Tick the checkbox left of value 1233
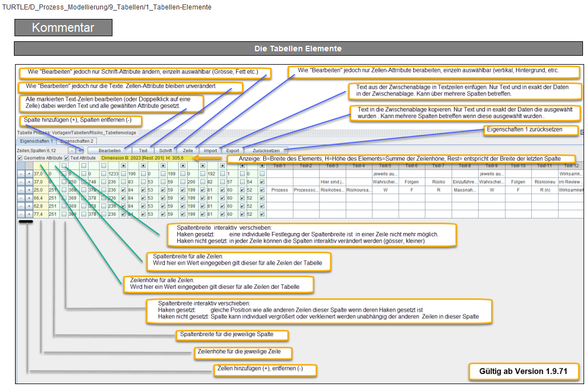This screenshot has width=588, height=388. pyautogui.click(x=104, y=174)
